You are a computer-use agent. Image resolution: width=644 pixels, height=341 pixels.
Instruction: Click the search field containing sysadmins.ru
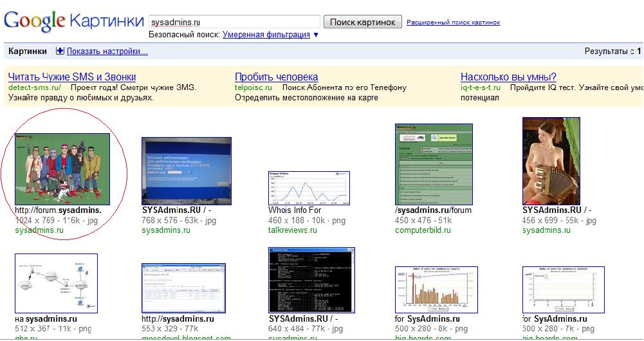234,22
